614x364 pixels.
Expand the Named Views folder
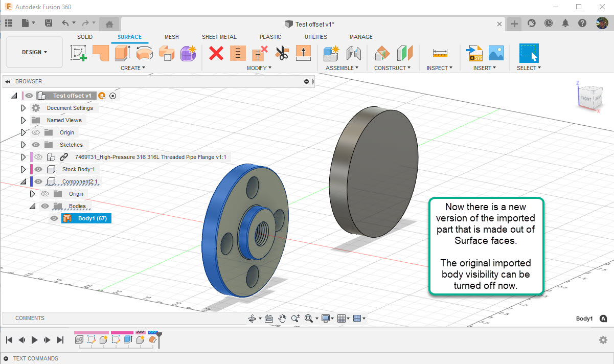pyautogui.click(x=23, y=120)
